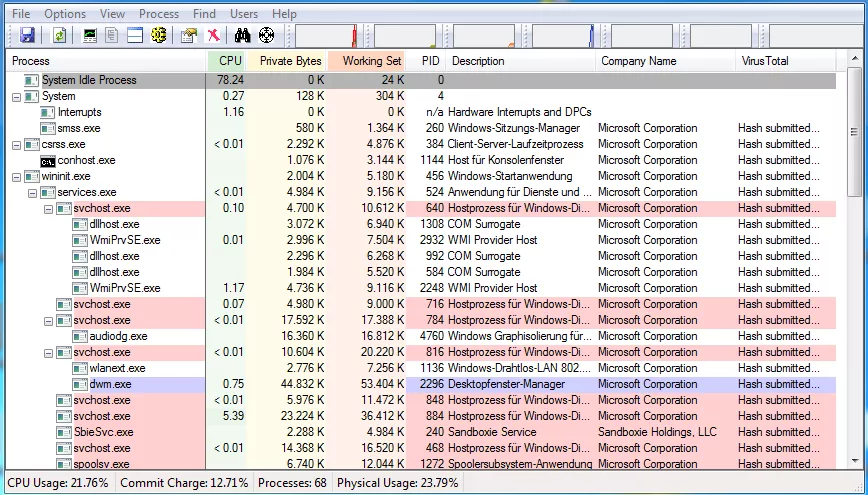The width and height of the screenshot is (868, 495).
Task: Open the Process menu
Action: click(159, 14)
